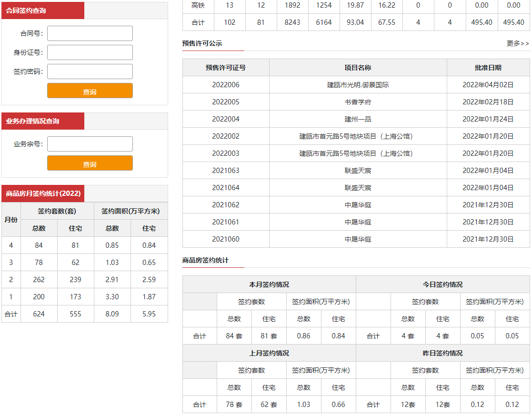Open the 更多>> link for presale permits
Viewport: 532px width, 416px height.
coord(518,43)
